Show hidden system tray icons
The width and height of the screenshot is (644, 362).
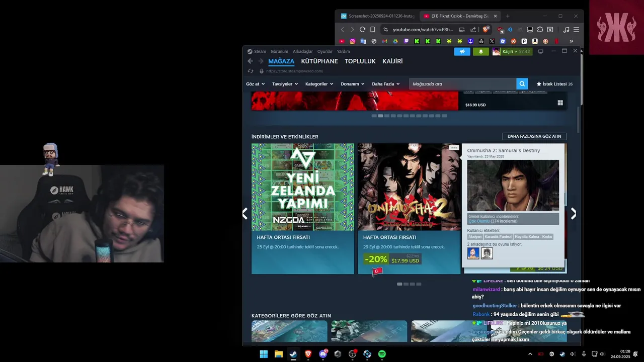tap(530, 354)
